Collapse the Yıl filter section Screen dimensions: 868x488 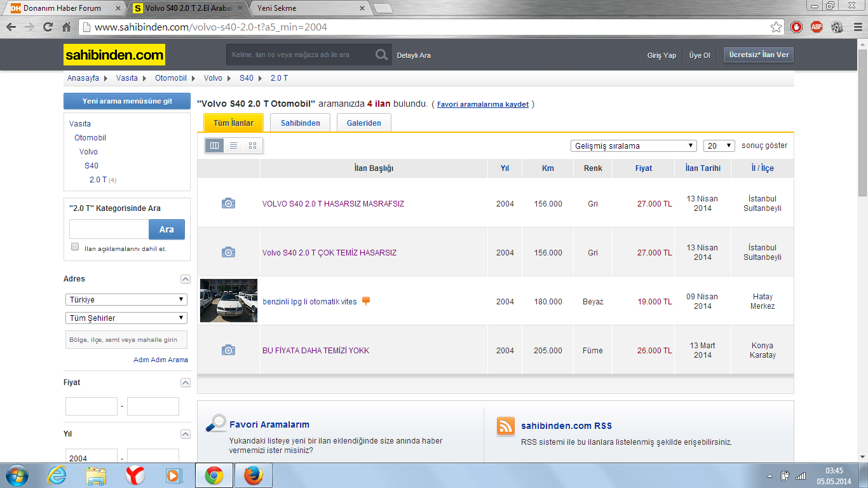point(186,434)
